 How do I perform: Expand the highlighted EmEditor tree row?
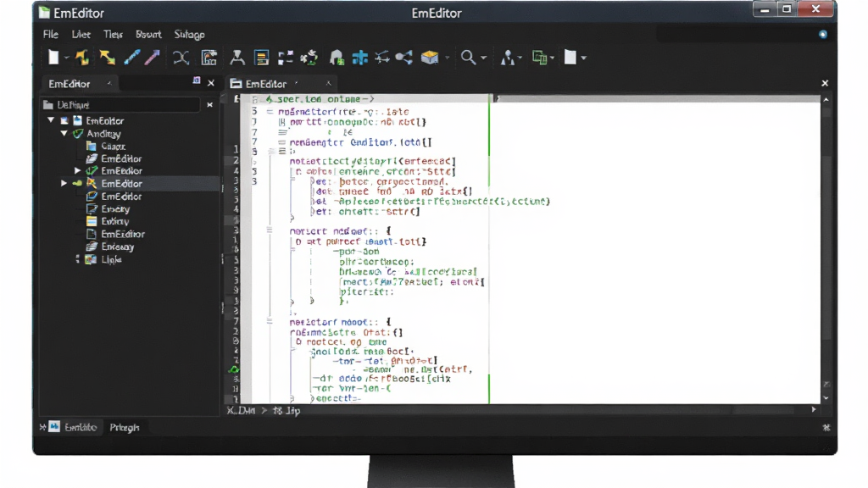coord(64,183)
